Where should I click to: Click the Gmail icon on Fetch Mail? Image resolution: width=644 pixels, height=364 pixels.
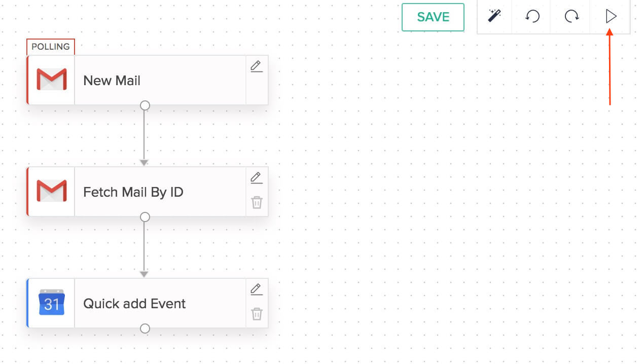click(x=51, y=192)
